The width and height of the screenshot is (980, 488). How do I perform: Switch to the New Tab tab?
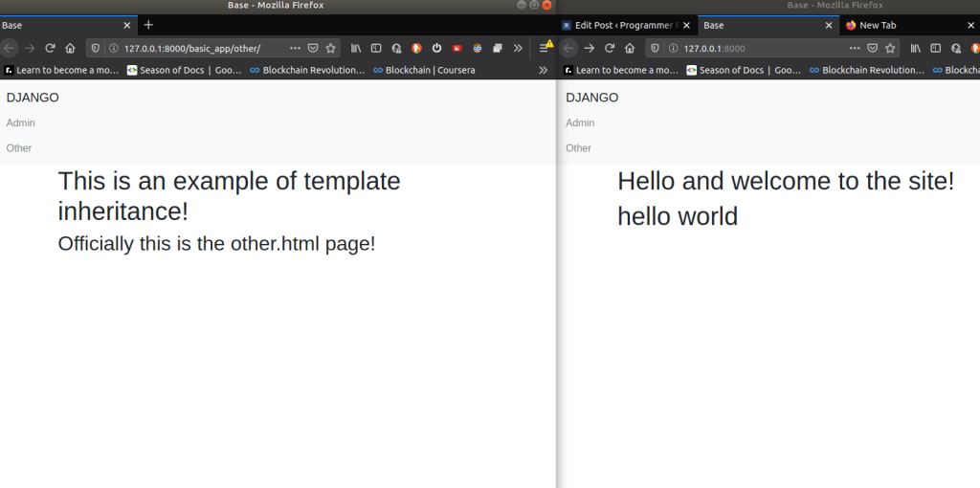[x=878, y=26]
